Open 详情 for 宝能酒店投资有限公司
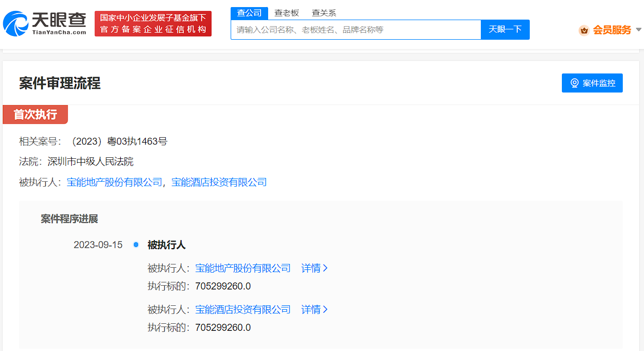The height and width of the screenshot is (351, 644). pos(314,310)
